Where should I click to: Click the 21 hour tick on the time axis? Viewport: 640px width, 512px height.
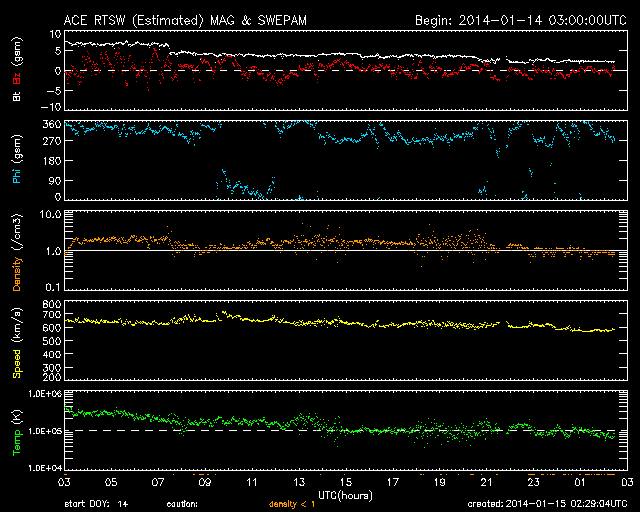486,483
